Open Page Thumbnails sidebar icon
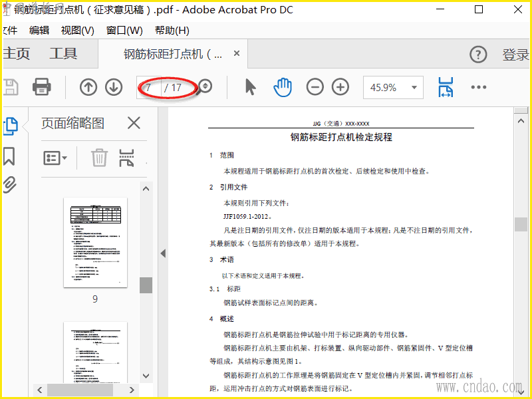This screenshot has height=399, width=532. [10, 126]
